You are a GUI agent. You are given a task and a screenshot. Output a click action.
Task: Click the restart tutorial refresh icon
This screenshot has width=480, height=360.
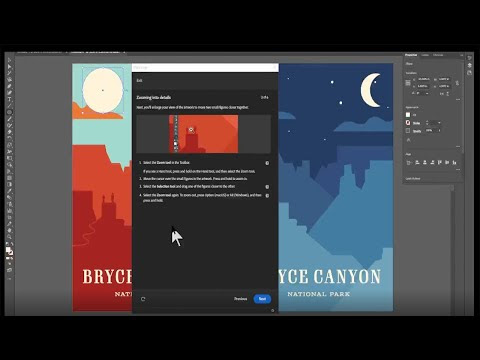pos(143,299)
